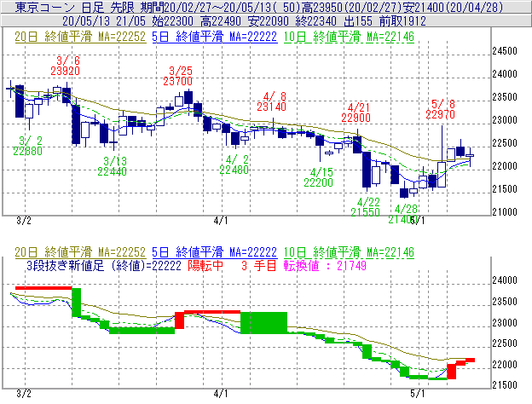
Task: Click the red bar at top left of lower chart
Action: [43, 288]
